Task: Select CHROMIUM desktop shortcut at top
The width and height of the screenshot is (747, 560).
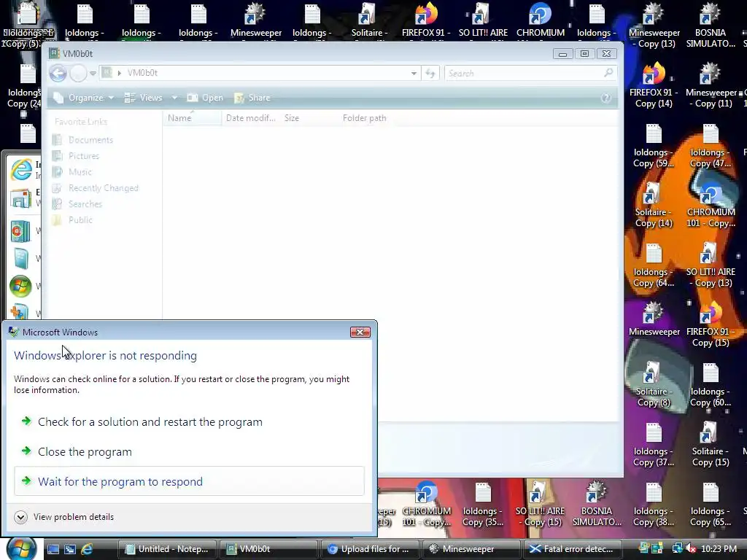Action: coord(541,20)
